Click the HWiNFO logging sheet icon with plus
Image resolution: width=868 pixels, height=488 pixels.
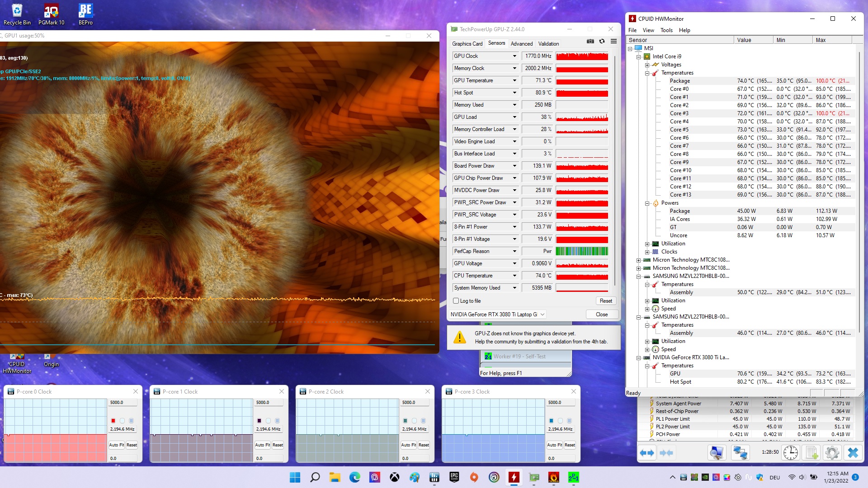pyautogui.click(x=811, y=452)
